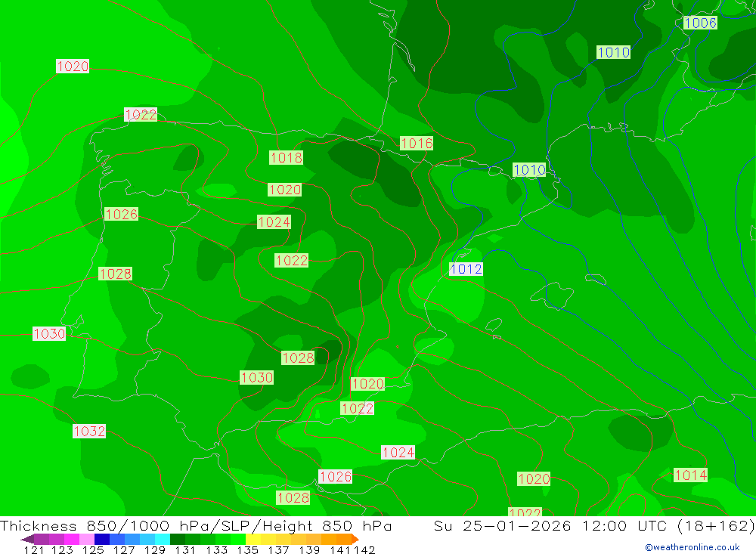Click legend value 139
This screenshot has height=554, width=756.
point(309,549)
